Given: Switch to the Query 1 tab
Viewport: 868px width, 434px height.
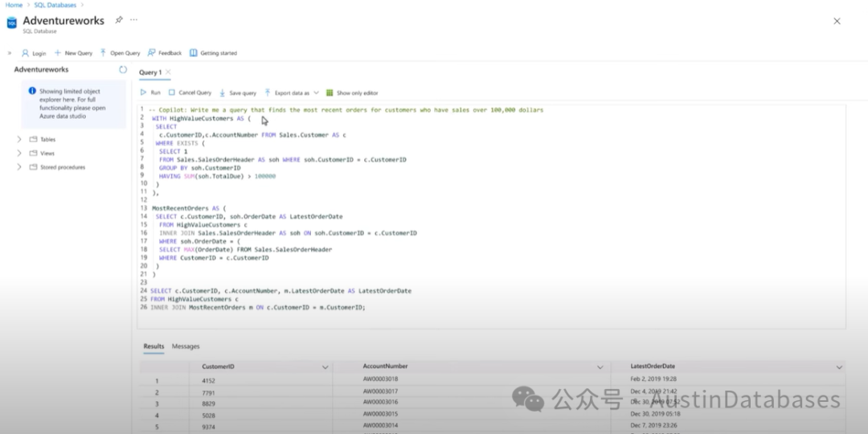Looking at the screenshot, I should tap(150, 72).
